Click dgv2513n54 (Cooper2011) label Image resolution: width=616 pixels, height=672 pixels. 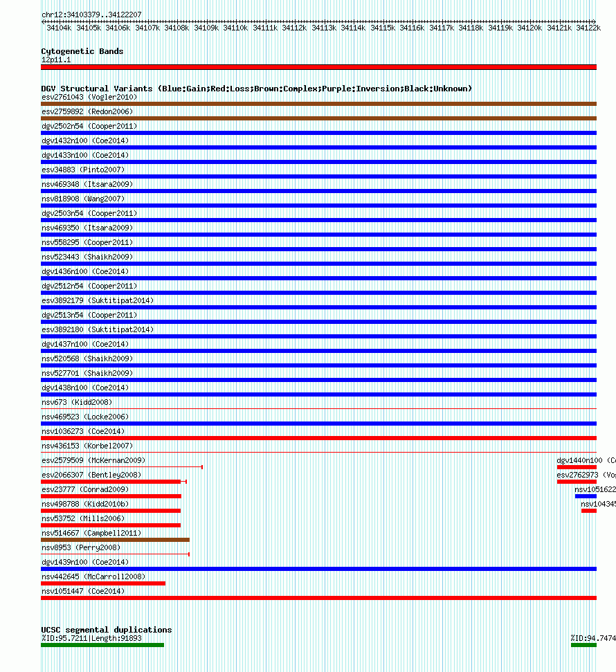[x=89, y=316]
